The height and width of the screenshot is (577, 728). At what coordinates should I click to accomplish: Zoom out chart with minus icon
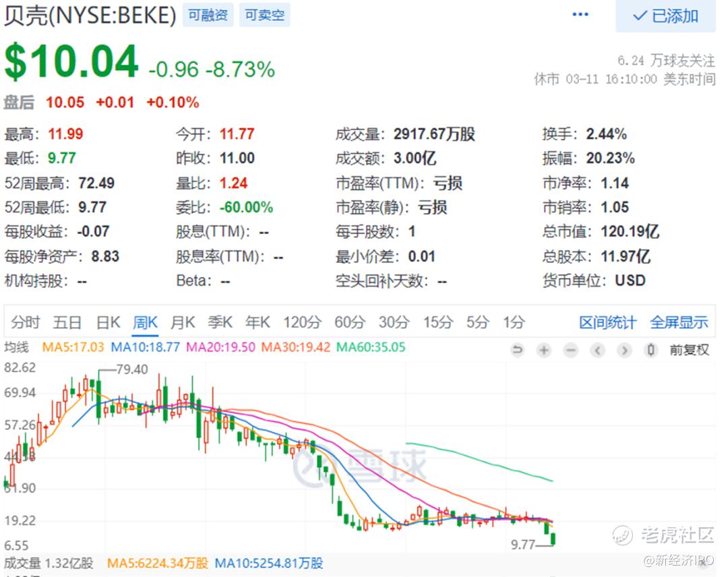pos(571,350)
